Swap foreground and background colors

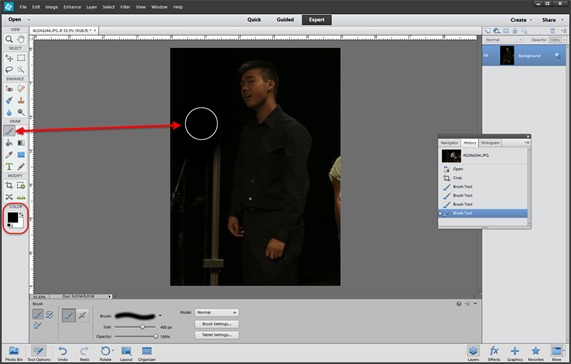[21, 215]
